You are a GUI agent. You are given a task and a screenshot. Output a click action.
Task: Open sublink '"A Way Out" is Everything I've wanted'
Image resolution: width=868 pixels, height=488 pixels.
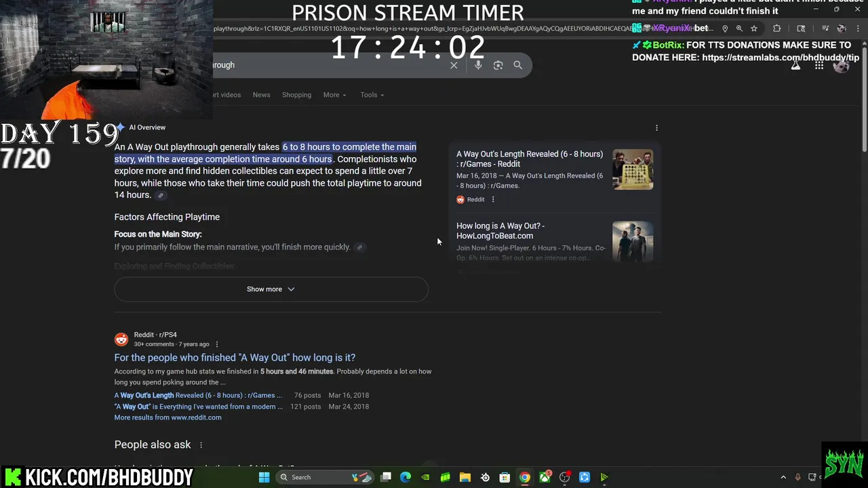pos(199,407)
